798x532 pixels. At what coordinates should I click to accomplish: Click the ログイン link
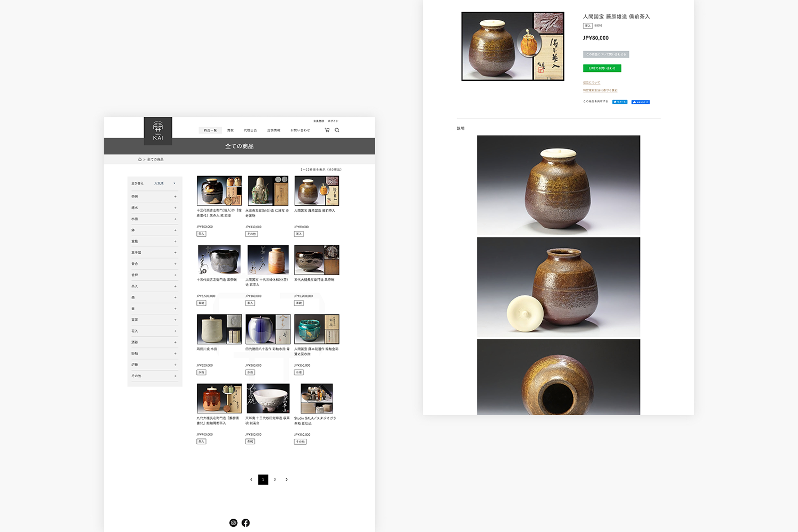click(x=333, y=121)
